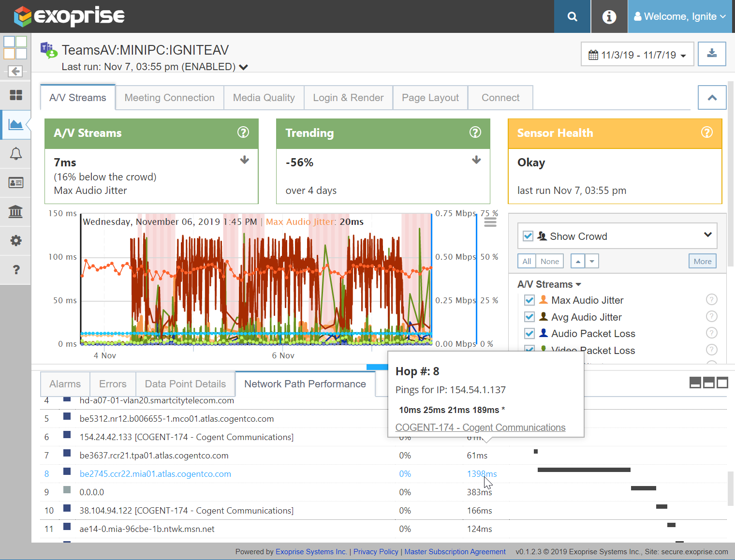This screenshot has height=560, width=735.
Task: Click the Exoprise logo
Action: [69, 16]
